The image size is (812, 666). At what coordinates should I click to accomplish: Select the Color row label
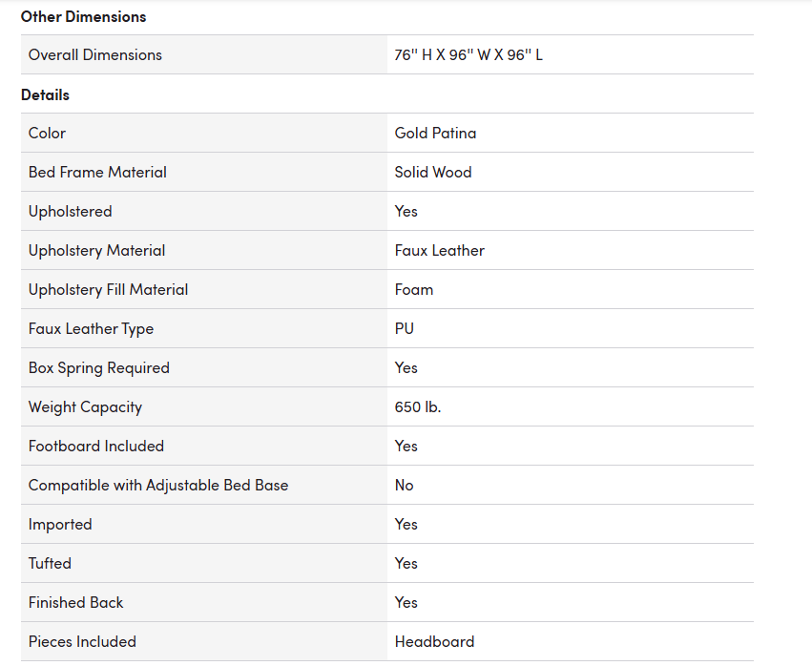(47, 133)
